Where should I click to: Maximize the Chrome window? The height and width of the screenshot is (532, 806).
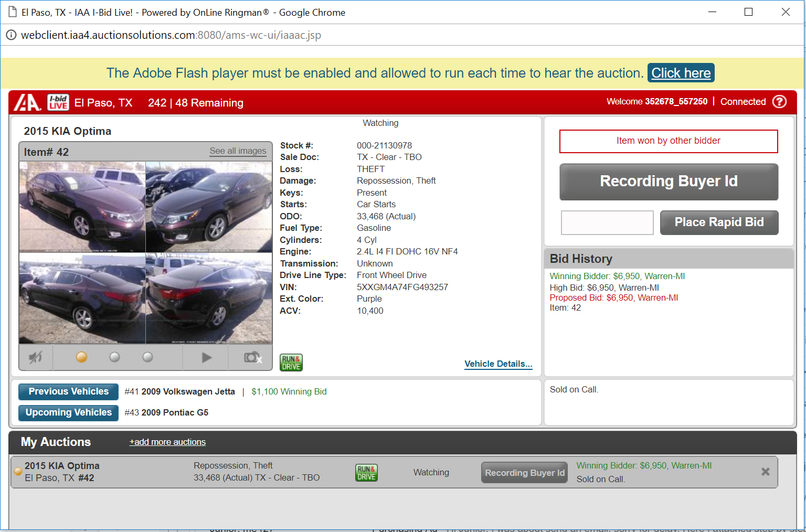click(x=749, y=12)
